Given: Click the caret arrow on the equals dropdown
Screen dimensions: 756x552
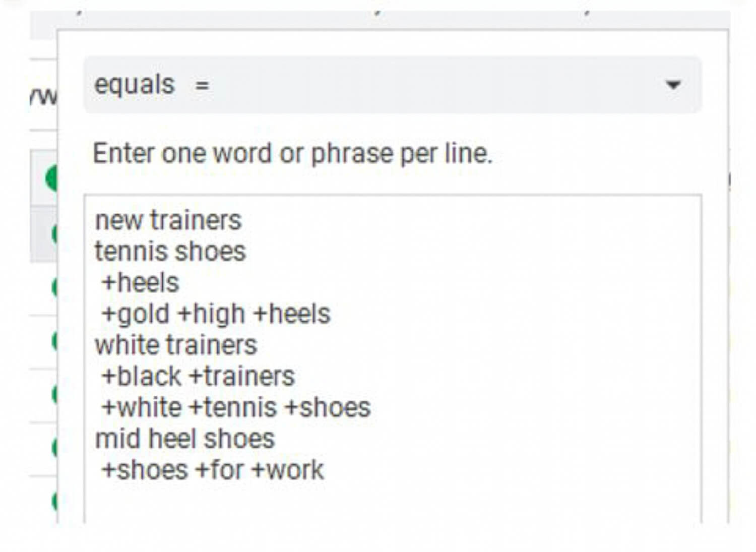Looking at the screenshot, I should [673, 85].
